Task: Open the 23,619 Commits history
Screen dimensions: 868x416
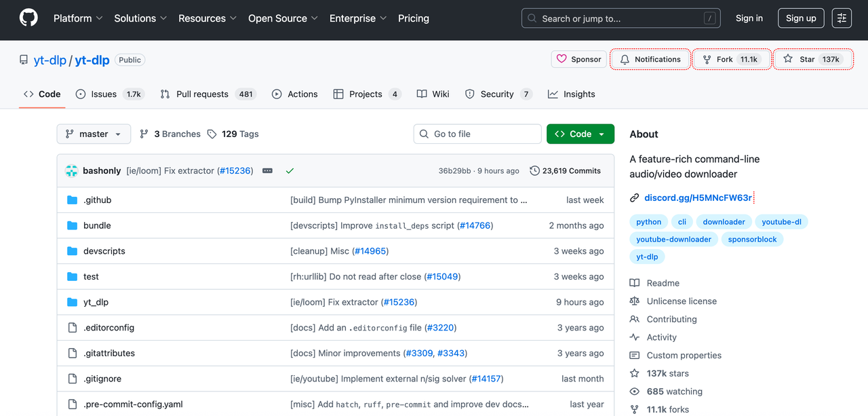Action: tap(565, 171)
